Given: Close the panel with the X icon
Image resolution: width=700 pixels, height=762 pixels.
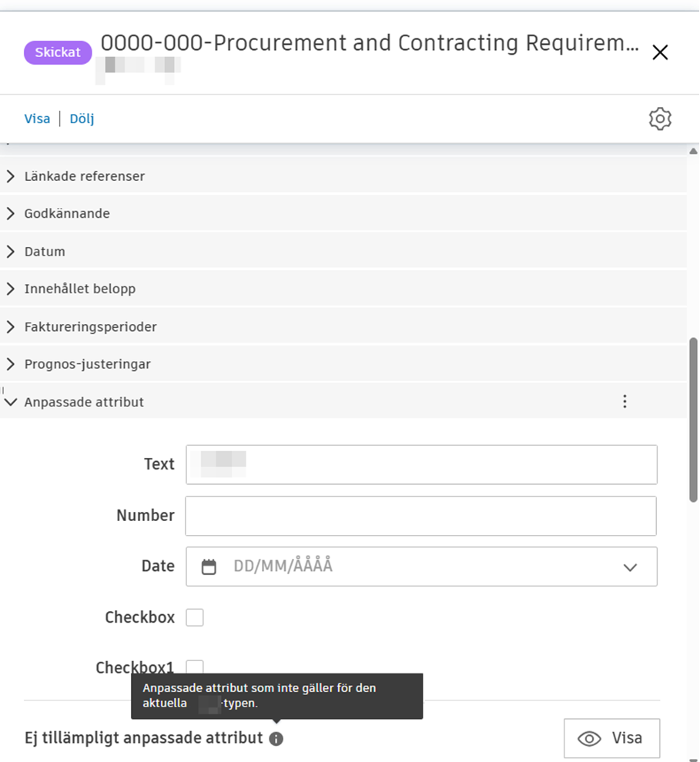Looking at the screenshot, I should (x=660, y=52).
